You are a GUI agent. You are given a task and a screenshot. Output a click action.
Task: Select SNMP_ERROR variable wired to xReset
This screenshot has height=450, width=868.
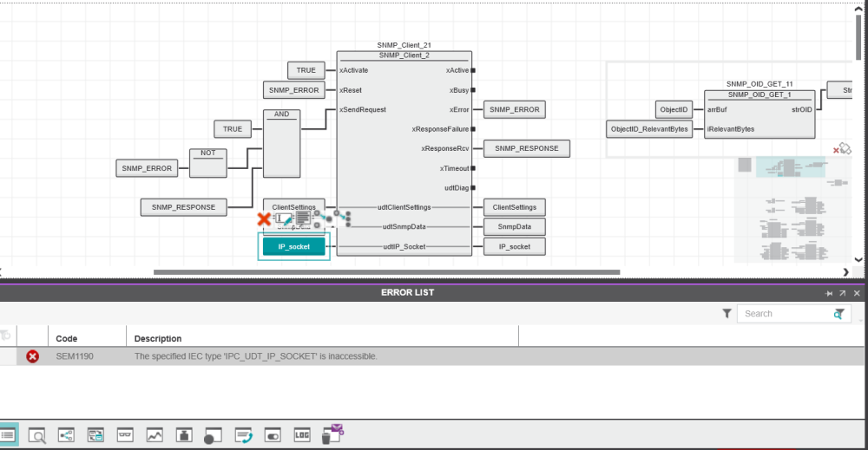pyautogui.click(x=294, y=90)
